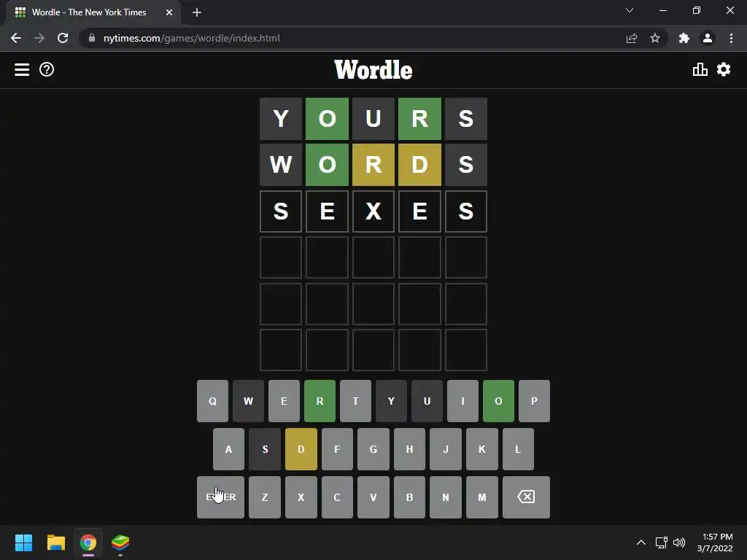Tap the A key on the keyboard
747x560 pixels.
[228, 449]
